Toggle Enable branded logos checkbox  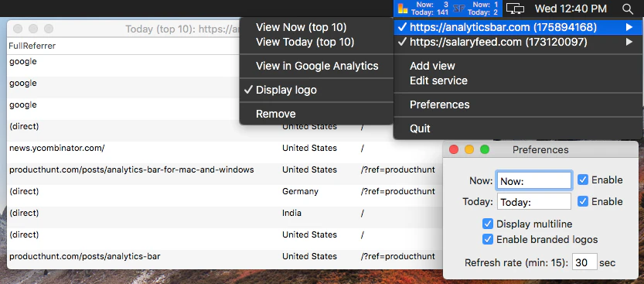(x=488, y=239)
